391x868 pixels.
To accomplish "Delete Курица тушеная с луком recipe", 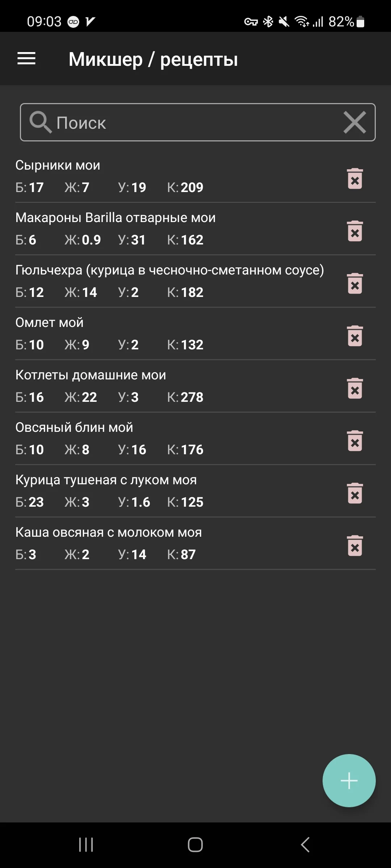I will [355, 493].
